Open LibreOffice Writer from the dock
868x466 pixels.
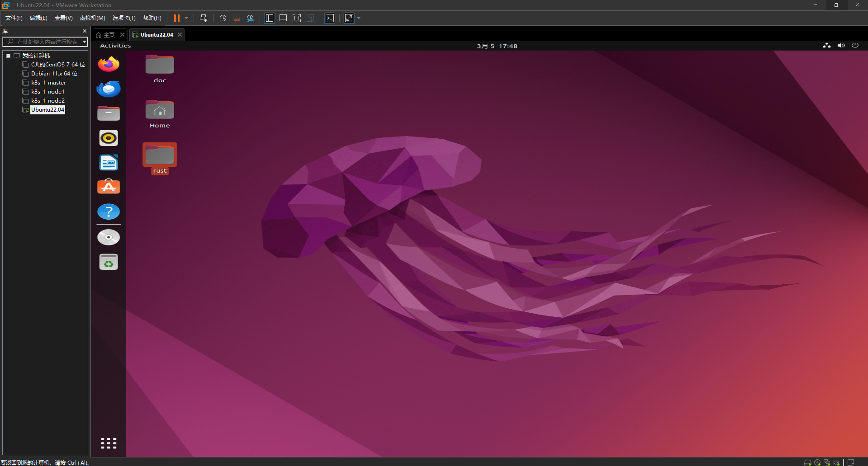[109, 162]
